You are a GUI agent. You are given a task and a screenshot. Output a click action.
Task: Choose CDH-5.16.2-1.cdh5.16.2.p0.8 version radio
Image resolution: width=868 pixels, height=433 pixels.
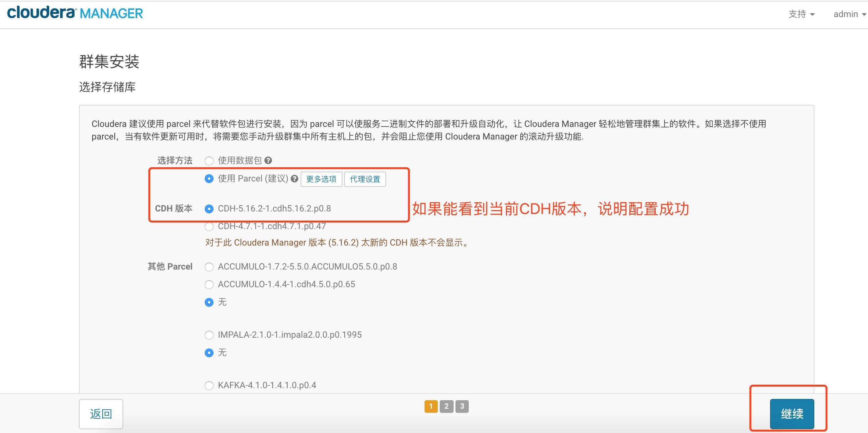pyautogui.click(x=209, y=209)
